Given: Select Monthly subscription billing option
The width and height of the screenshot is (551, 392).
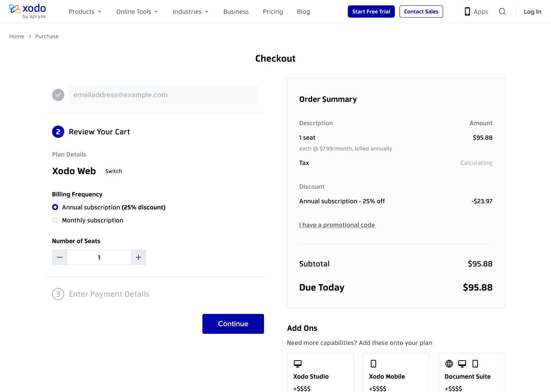Looking at the screenshot, I should coord(55,220).
